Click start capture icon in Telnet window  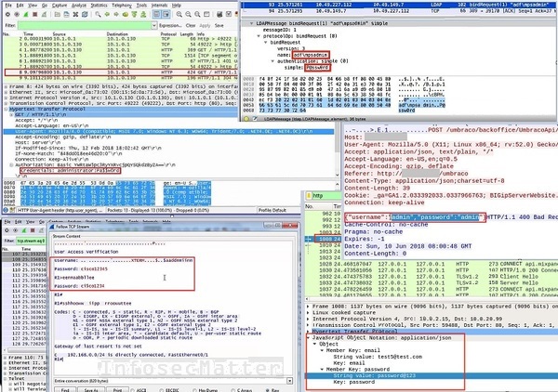[x=24, y=230]
